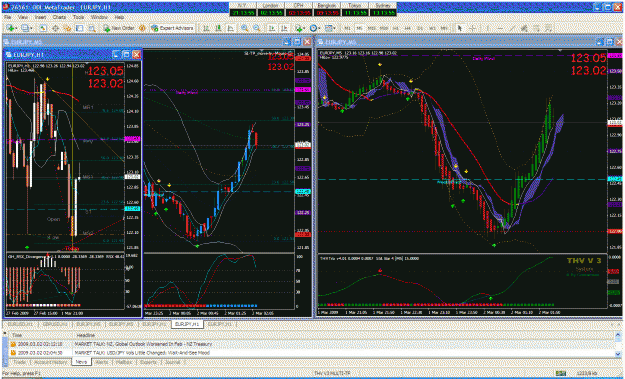
Task: Open the Help menu
Action: (x=119, y=18)
